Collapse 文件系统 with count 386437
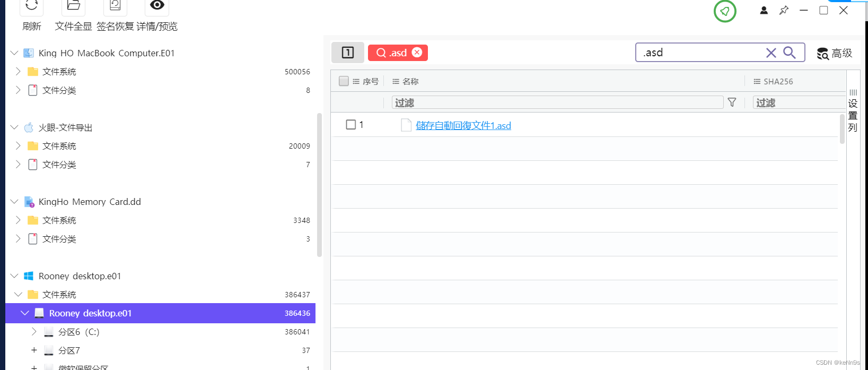This screenshot has width=868, height=370. (18, 295)
